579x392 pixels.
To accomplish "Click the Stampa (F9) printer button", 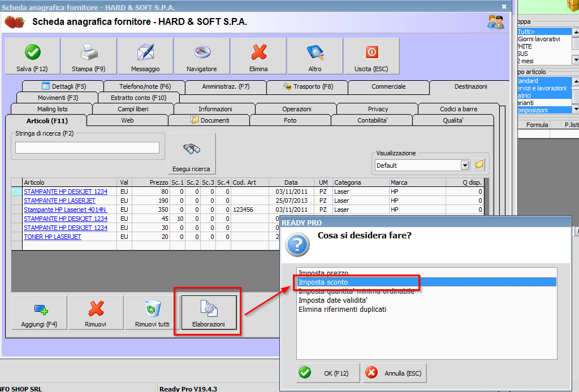I will click(89, 56).
